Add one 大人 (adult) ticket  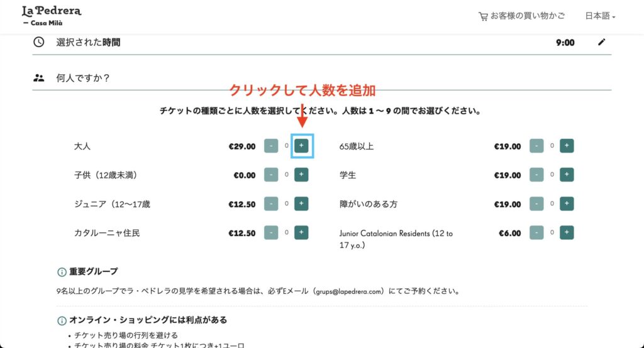301,146
